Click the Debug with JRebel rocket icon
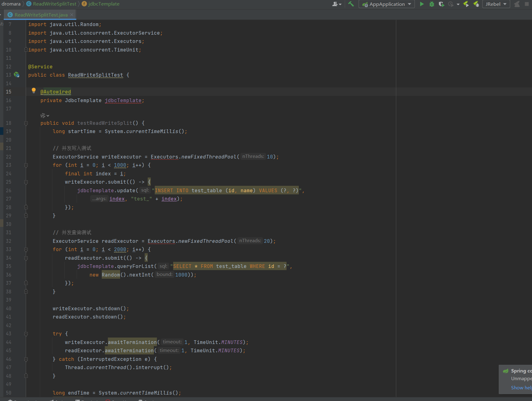 (x=476, y=4)
